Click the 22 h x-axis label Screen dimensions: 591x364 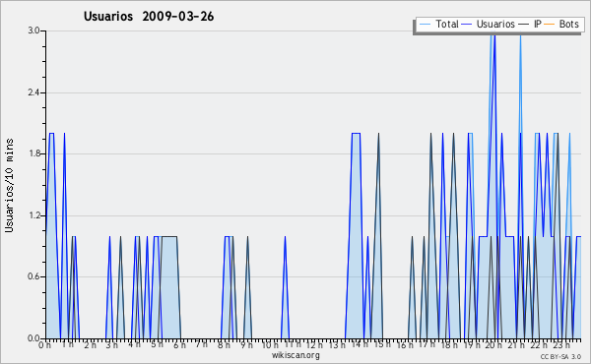[538, 345]
